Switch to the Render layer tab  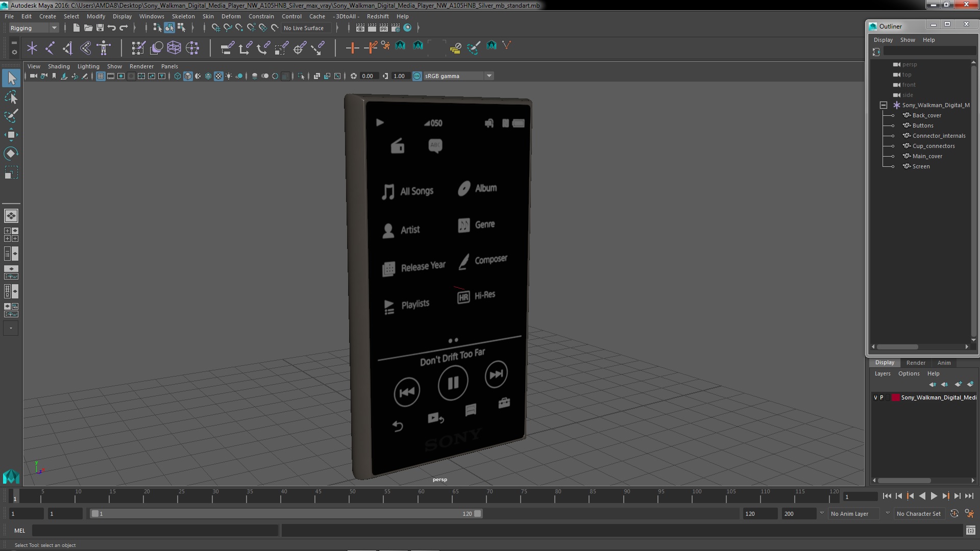[x=916, y=363]
